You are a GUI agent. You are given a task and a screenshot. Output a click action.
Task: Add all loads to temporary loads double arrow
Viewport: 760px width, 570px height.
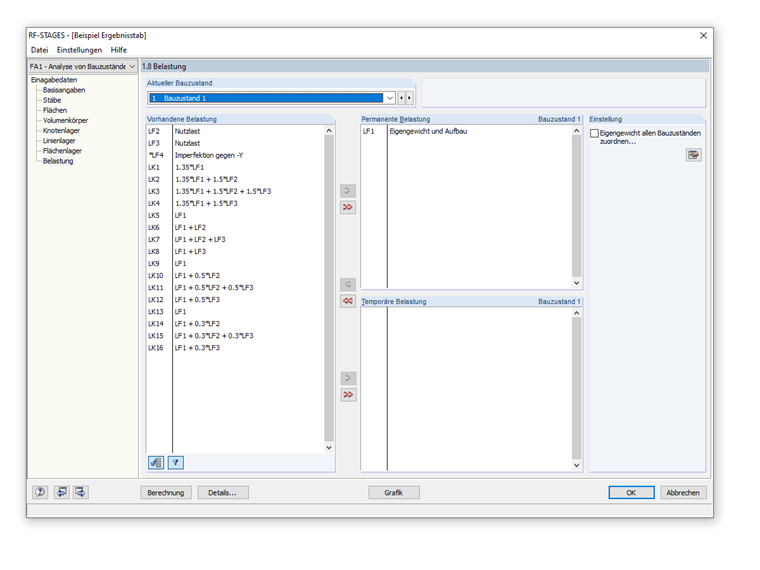(x=348, y=395)
